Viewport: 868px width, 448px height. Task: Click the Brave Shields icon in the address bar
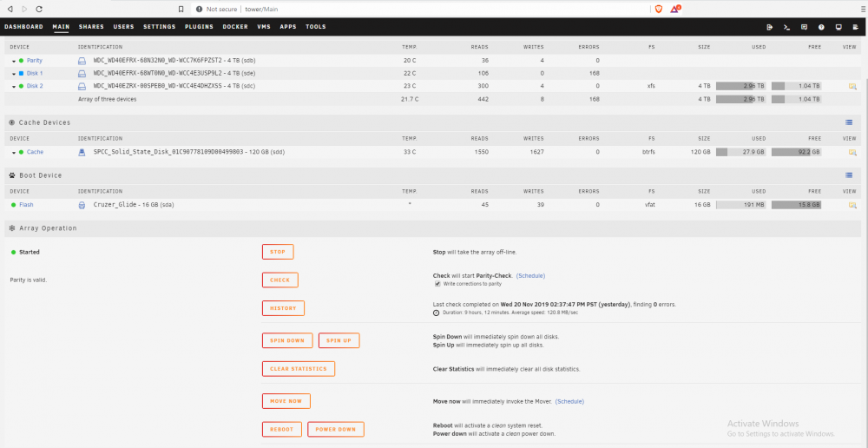tap(659, 9)
